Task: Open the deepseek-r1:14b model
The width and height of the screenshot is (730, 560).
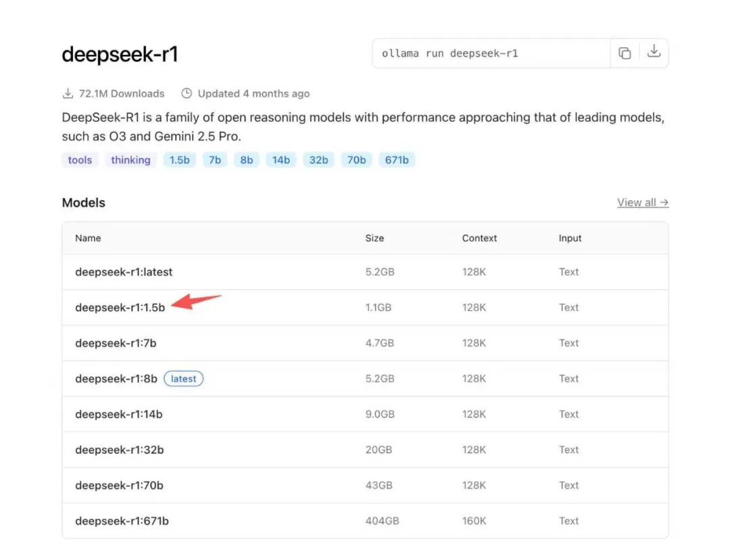Action: 119,414
